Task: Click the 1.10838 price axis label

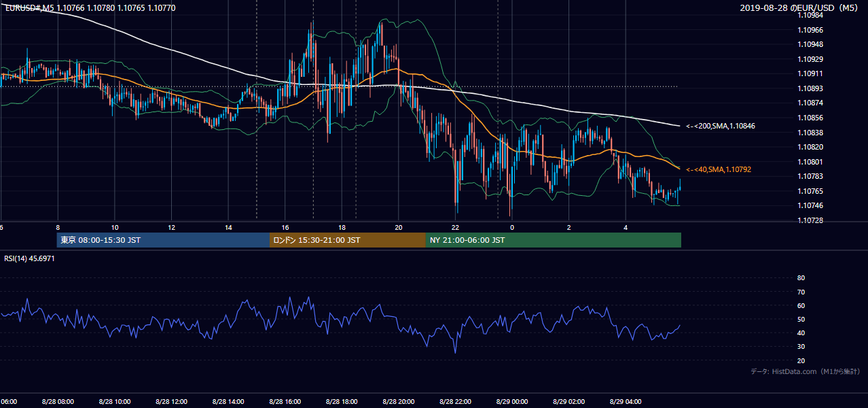Action: click(x=810, y=133)
